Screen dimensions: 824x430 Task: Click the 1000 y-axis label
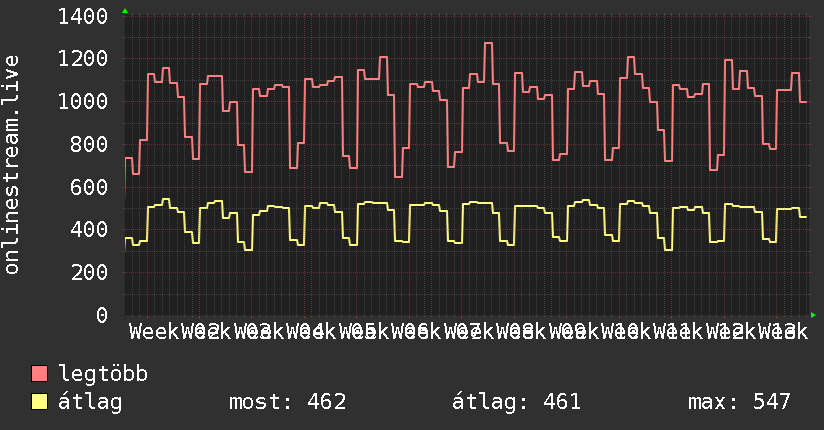tap(83, 101)
